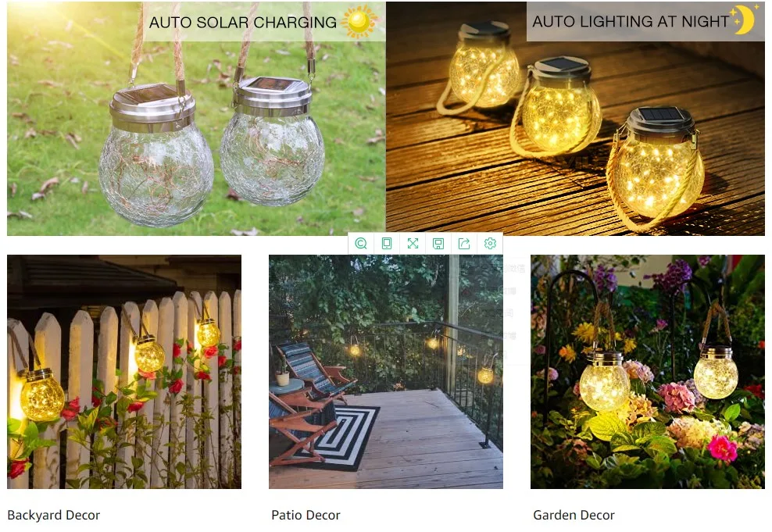
Task: Click the Backyard Decor caption
Action: (54, 516)
